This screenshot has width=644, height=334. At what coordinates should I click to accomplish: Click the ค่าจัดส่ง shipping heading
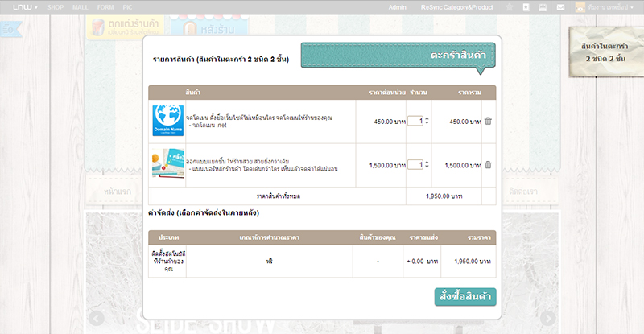pyautogui.click(x=204, y=212)
